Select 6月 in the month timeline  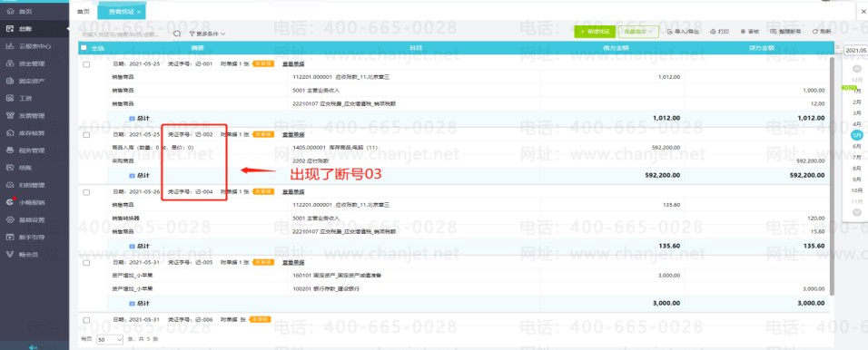857,146
